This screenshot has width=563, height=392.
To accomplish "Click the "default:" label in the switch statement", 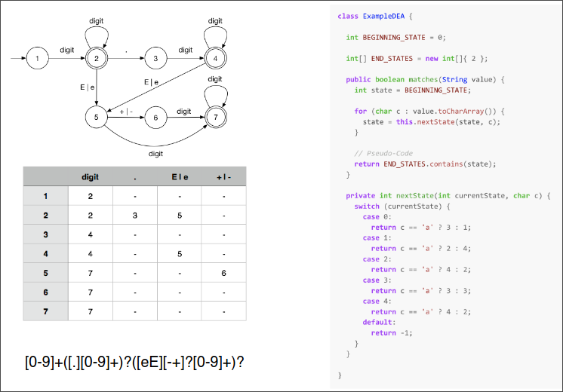I will [x=378, y=322].
